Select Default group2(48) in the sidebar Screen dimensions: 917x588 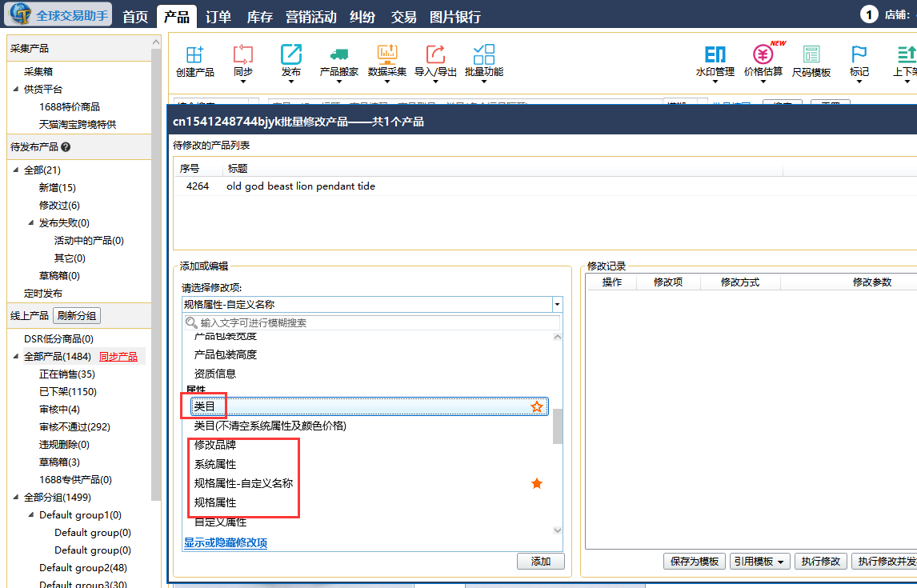click(x=83, y=567)
